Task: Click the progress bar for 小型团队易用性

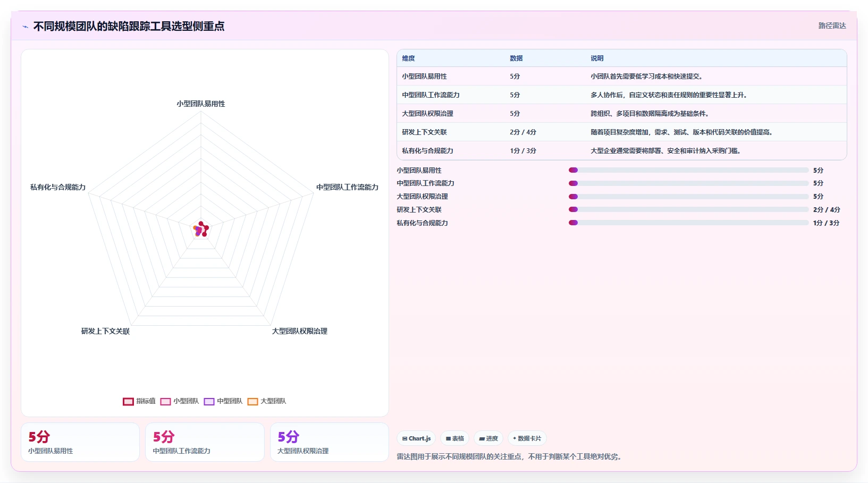Action: pyautogui.click(x=688, y=170)
